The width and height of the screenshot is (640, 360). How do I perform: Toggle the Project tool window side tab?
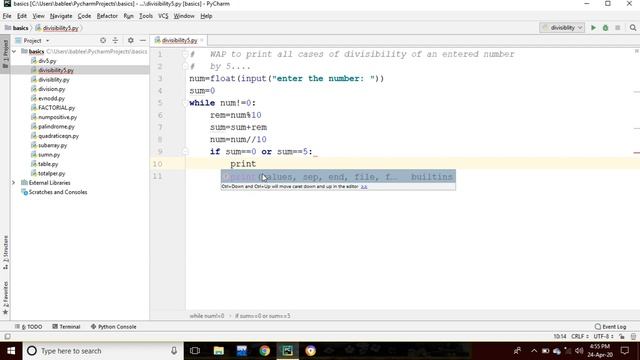pyautogui.click(x=5, y=55)
